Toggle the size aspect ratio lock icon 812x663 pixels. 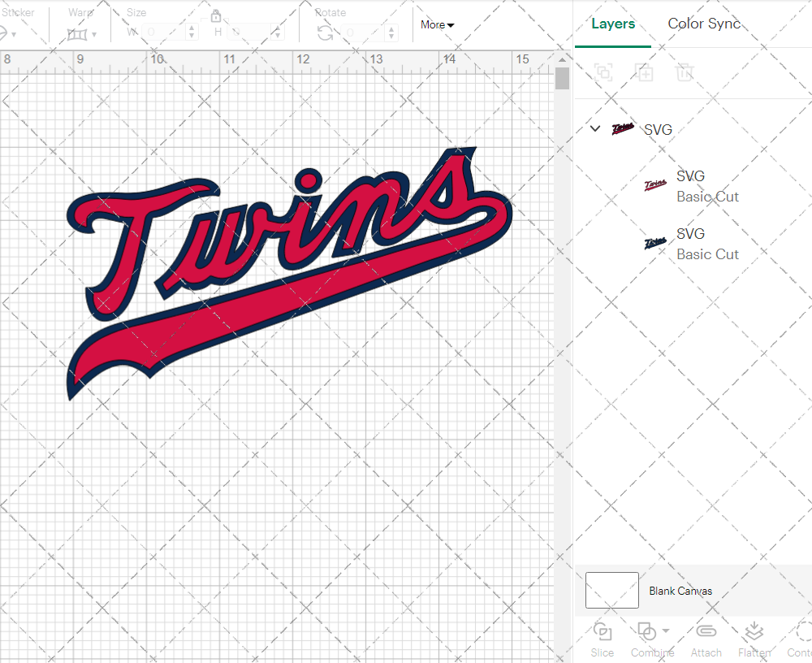click(x=215, y=16)
